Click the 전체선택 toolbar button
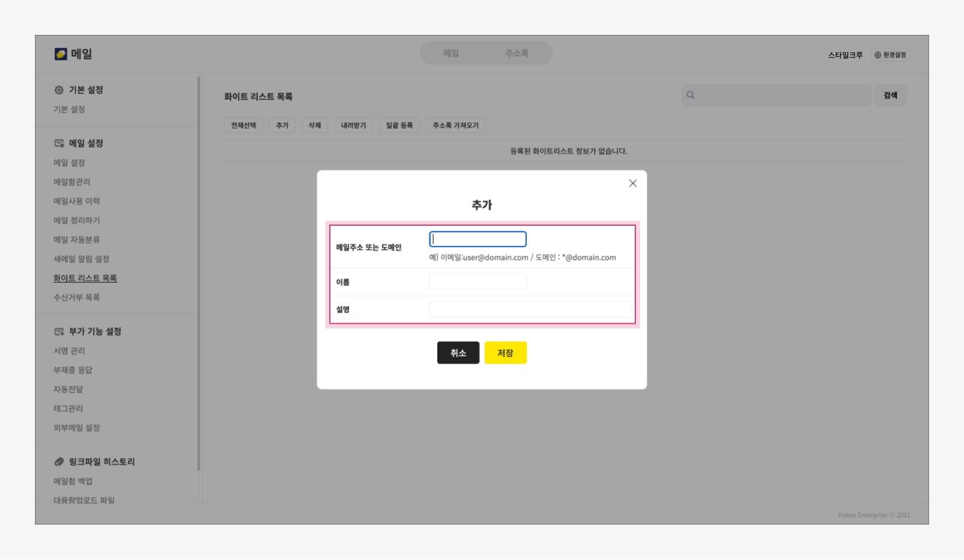 click(x=243, y=125)
